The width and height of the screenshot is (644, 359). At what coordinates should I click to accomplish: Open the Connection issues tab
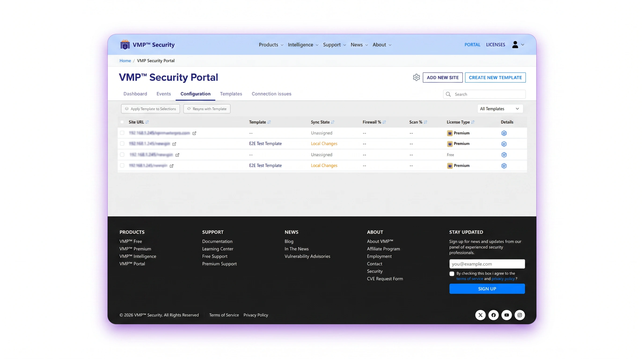(x=271, y=94)
